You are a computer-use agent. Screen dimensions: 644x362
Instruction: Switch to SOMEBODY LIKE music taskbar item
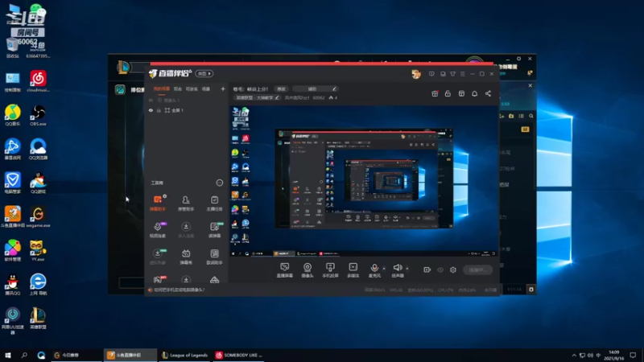point(238,355)
